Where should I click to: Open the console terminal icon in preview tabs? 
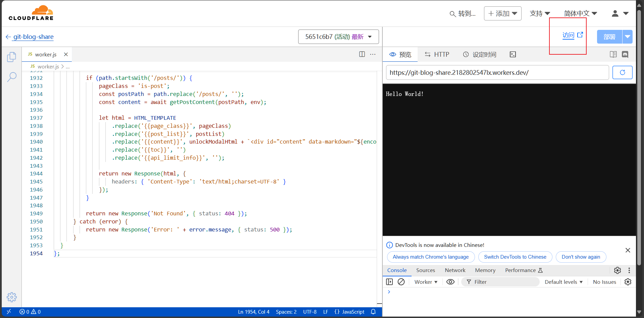click(513, 54)
